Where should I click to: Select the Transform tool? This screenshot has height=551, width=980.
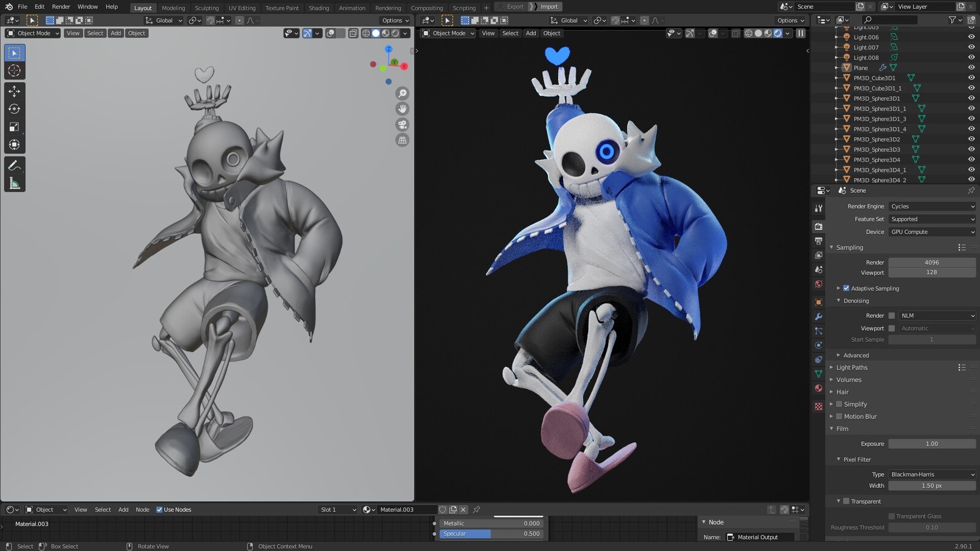point(14,144)
